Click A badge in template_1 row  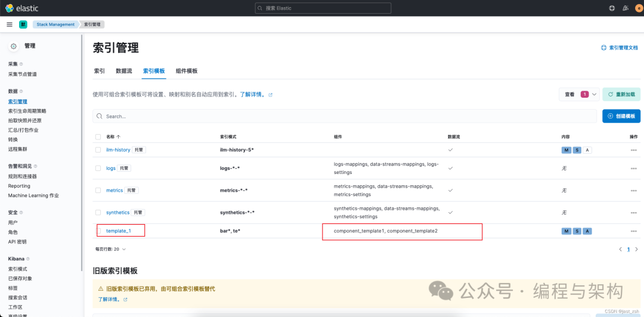587,231
